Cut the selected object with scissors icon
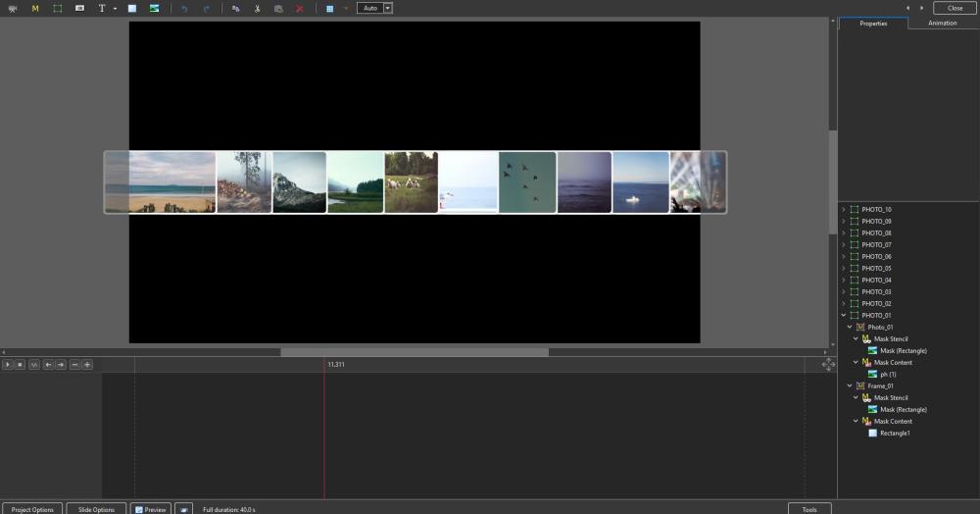The image size is (980, 514). 257,8
